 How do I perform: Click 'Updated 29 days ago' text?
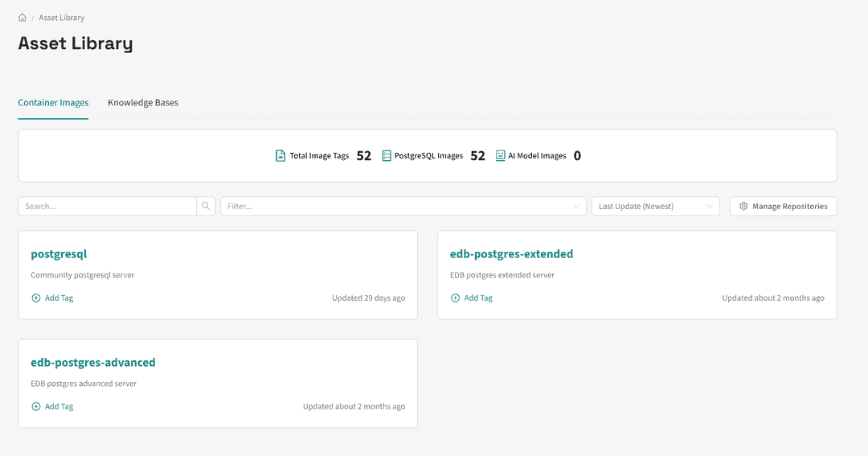(369, 298)
